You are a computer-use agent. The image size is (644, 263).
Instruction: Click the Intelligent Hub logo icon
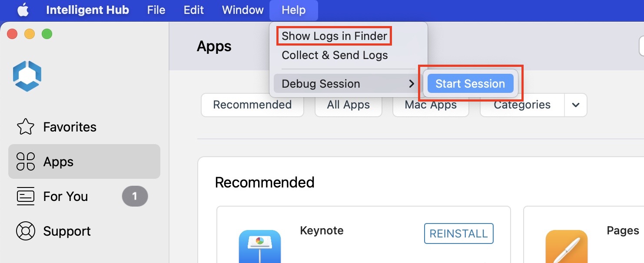click(x=27, y=76)
